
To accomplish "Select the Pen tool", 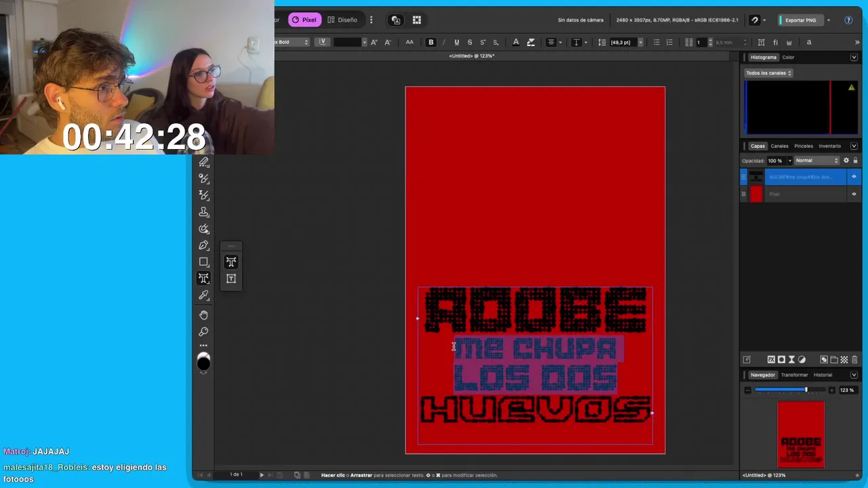I will point(203,245).
